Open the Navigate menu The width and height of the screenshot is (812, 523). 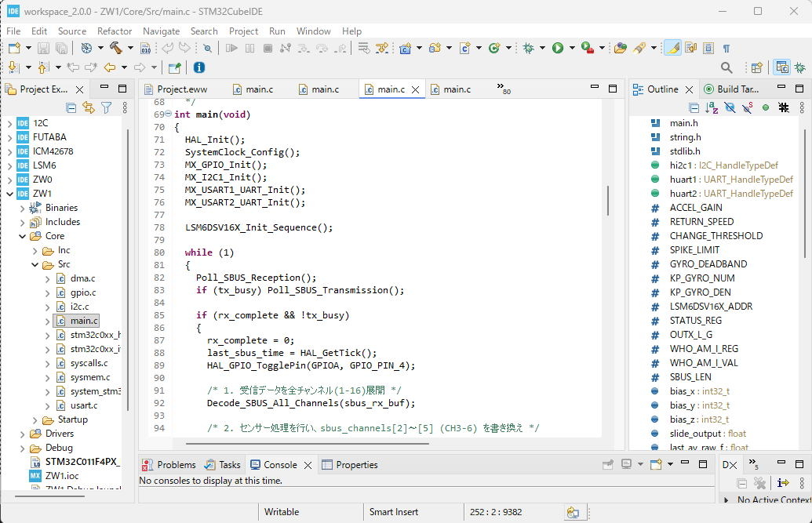click(x=161, y=31)
